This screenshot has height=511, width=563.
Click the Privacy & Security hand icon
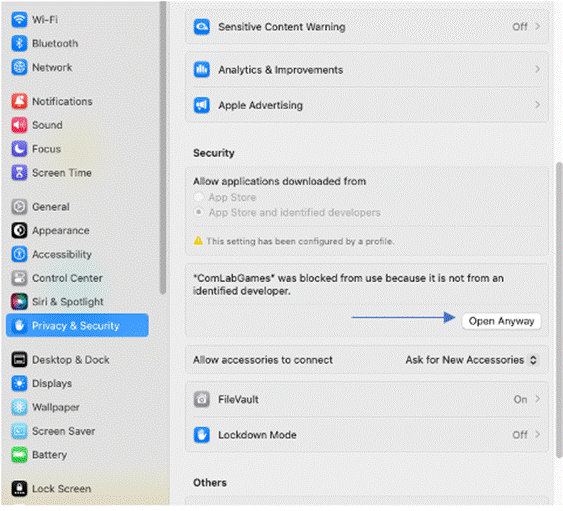(x=19, y=326)
